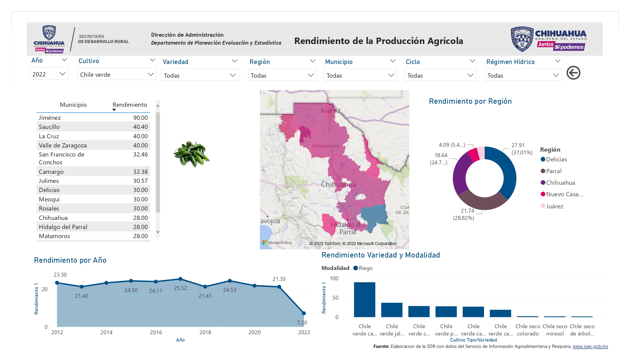Viewport: 630px width, 364px height.
Task: Click the Chihuahua Gobierno del Estado logo
Action: pyautogui.click(x=548, y=39)
